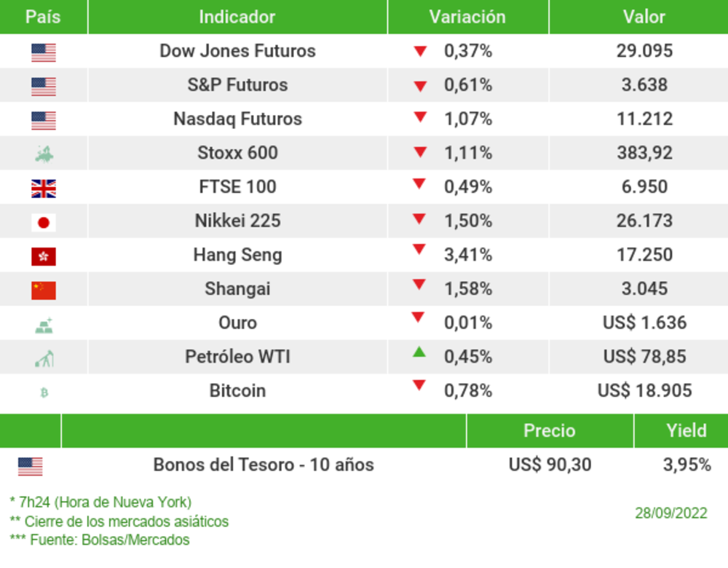
Task: Click the Europe map icon for Stoxx 600
Action: pos(44,154)
